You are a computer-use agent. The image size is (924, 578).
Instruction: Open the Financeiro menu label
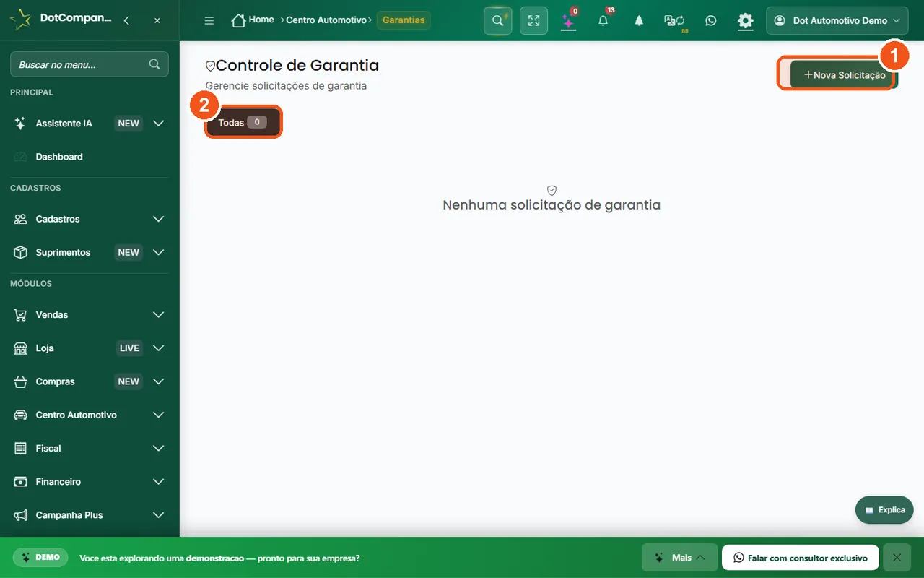(x=58, y=482)
